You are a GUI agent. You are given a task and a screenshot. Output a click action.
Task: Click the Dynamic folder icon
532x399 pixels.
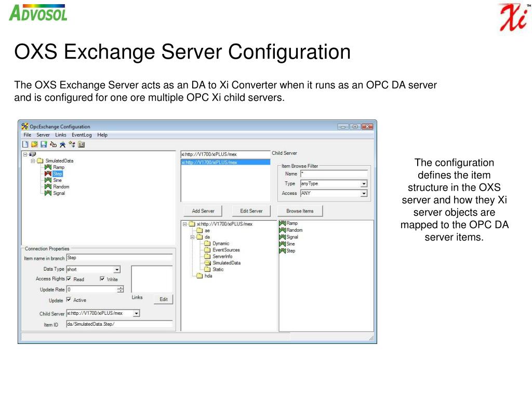point(207,243)
